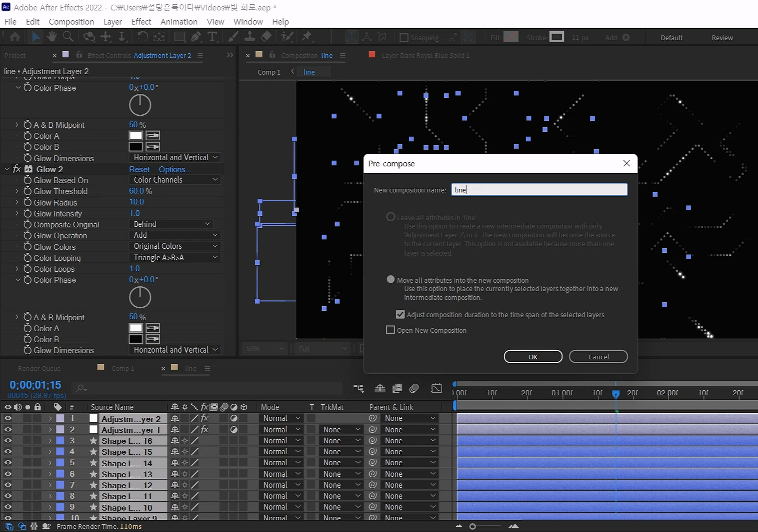Hide Shape Layer 16 visibility eye

pos(8,441)
